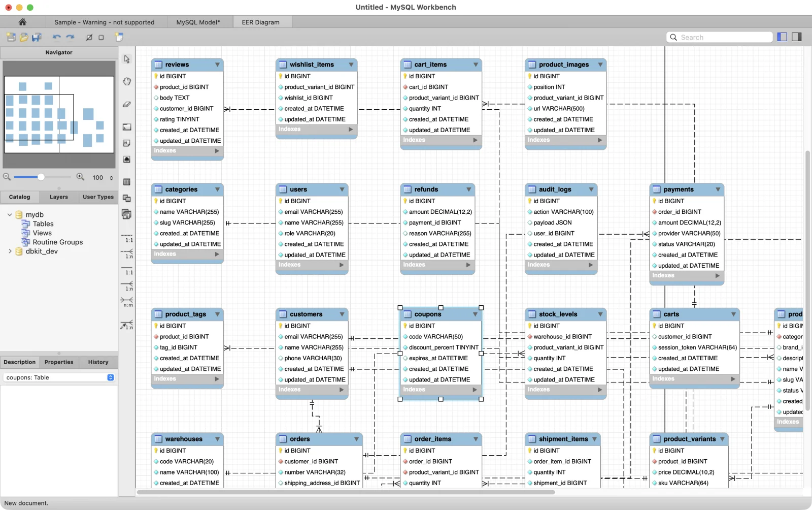Select the new layer tool
The height and width of the screenshot is (510, 812).
click(127, 127)
